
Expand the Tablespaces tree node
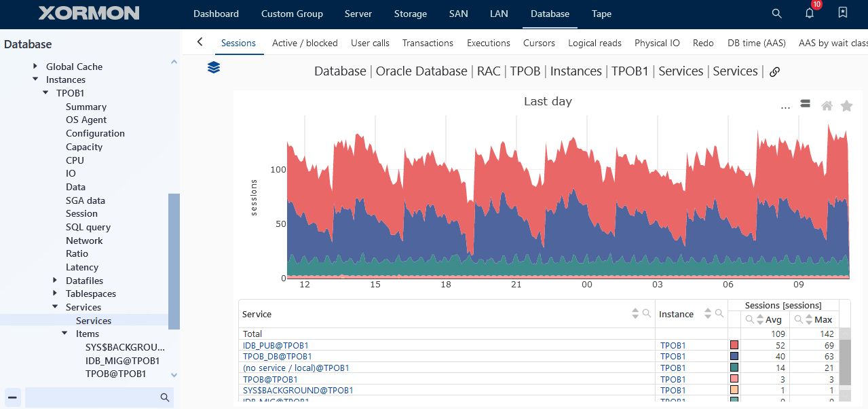pyautogui.click(x=56, y=294)
